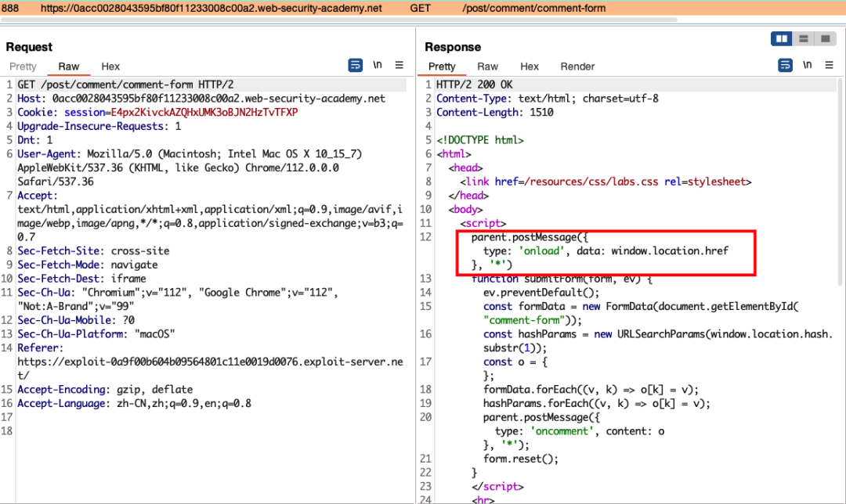
Task: Click the <!DOCTYPE html> line
Action: (x=480, y=140)
